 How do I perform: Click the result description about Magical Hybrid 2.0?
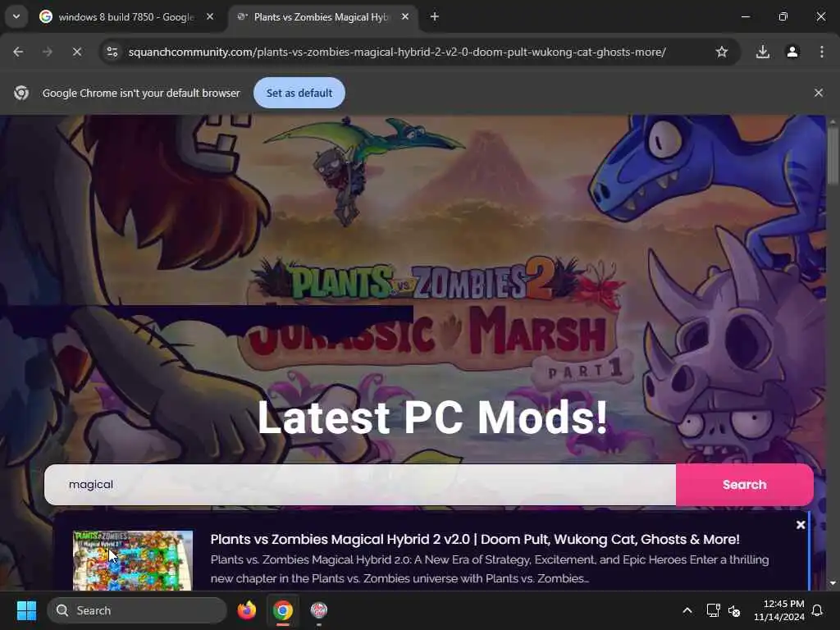[x=490, y=569]
